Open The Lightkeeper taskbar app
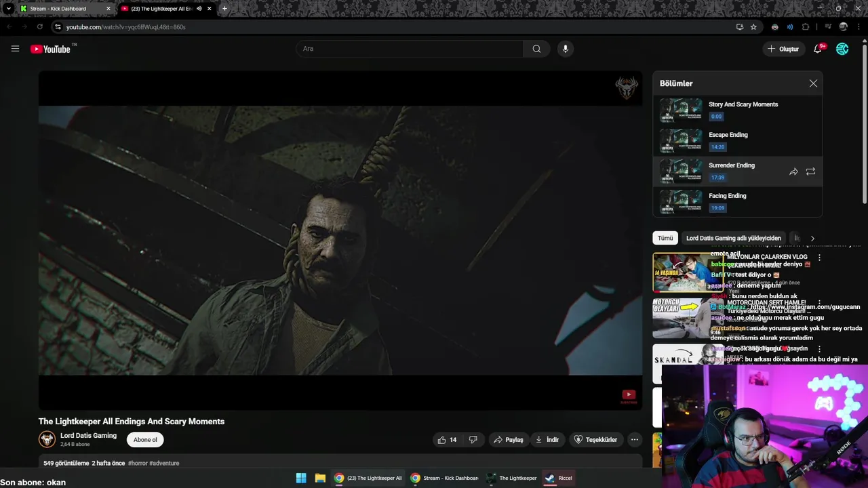 coord(512,478)
